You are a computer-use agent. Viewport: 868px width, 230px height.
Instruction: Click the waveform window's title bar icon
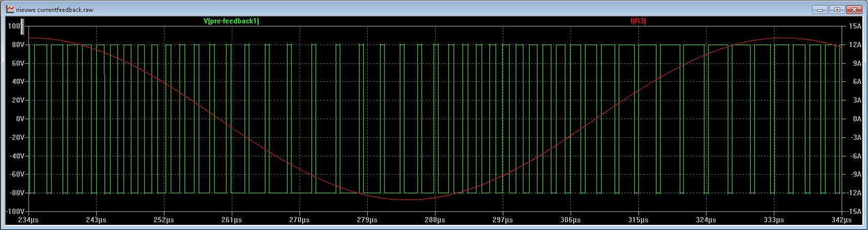pyautogui.click(x=10, y=9)
